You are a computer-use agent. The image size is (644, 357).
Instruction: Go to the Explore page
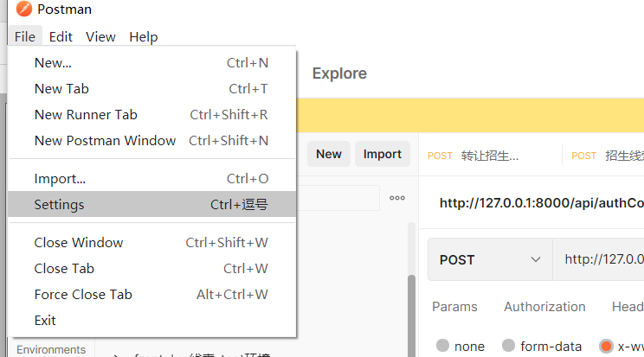339,73
